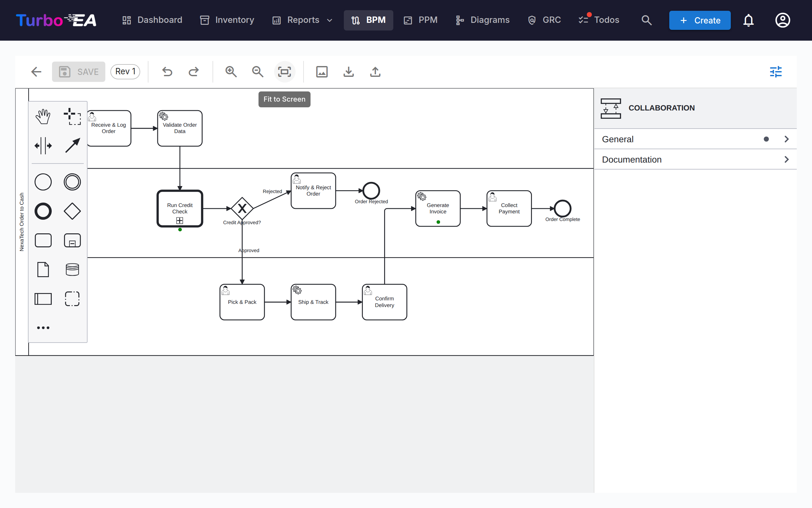The image size is (812, 508).
Task: Open more palette tools ellipsis
Action: coord(43,328)
